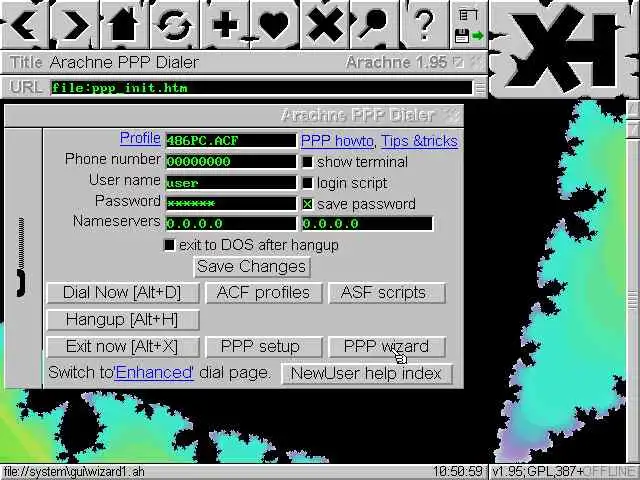Go forward with the right arrow icon
This screenshot has height=480, width=640.
click(75, 24)
